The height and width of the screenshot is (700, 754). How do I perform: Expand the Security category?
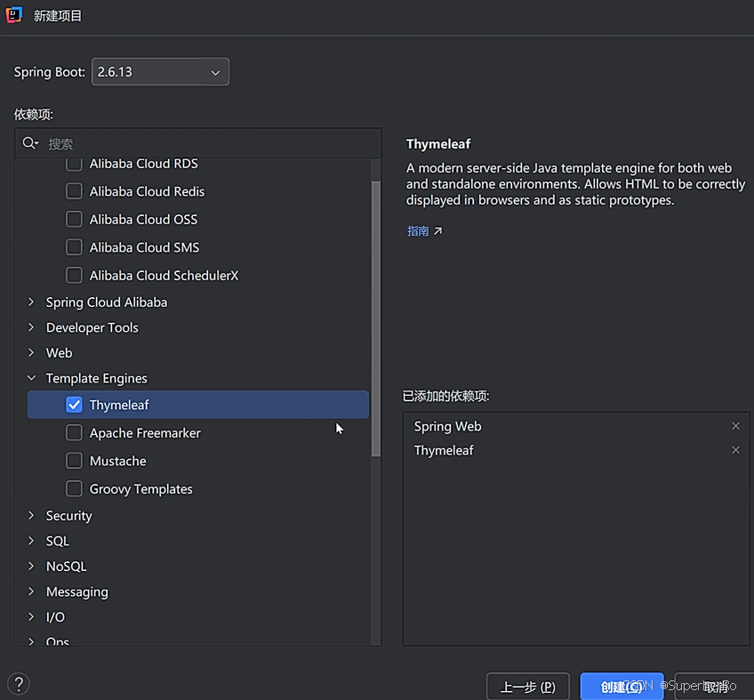pos(31,515)
